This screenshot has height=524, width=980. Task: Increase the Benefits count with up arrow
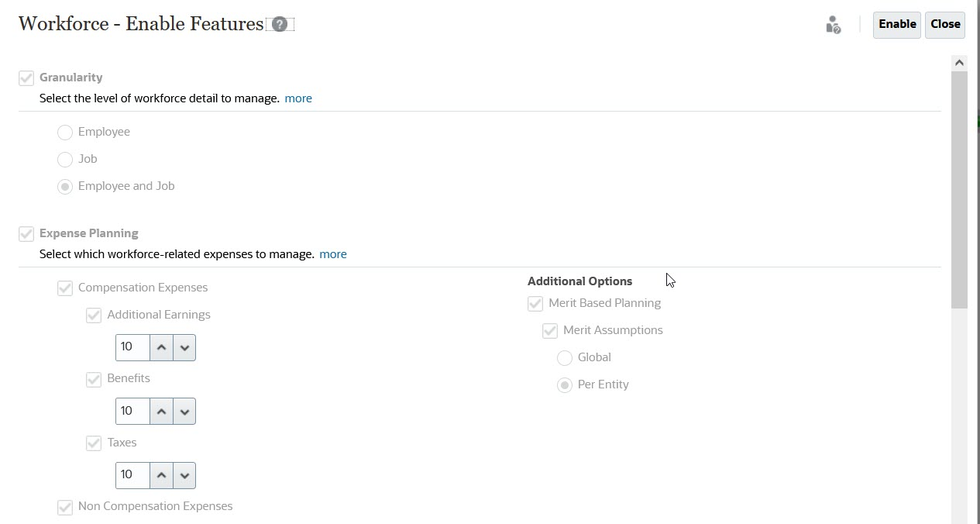click(x=161, y=412)
